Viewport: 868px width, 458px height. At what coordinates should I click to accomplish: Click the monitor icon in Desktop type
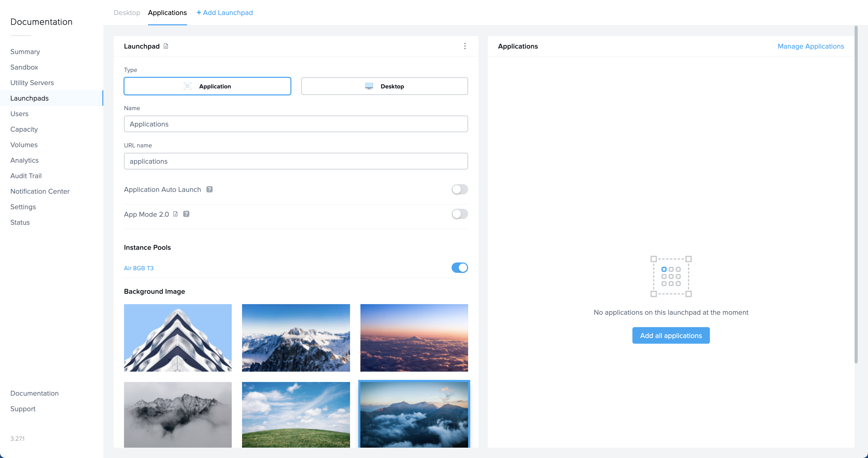coord(369,86)
